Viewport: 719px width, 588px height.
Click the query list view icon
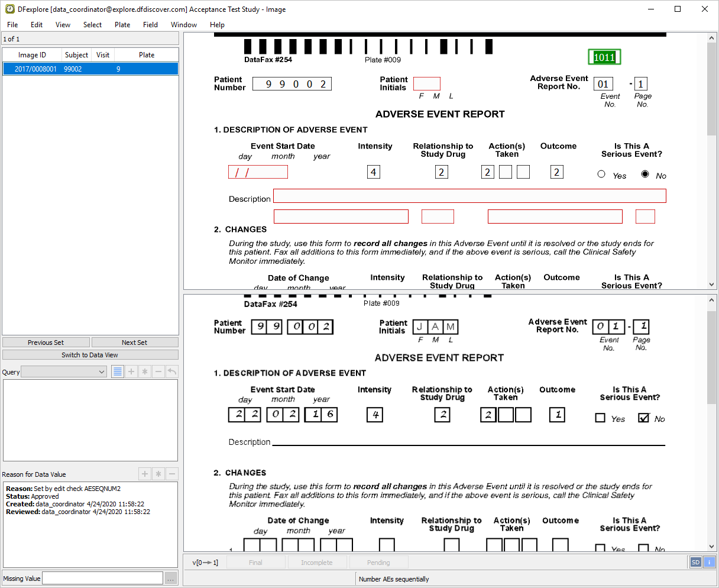click(x=118, y=371)
